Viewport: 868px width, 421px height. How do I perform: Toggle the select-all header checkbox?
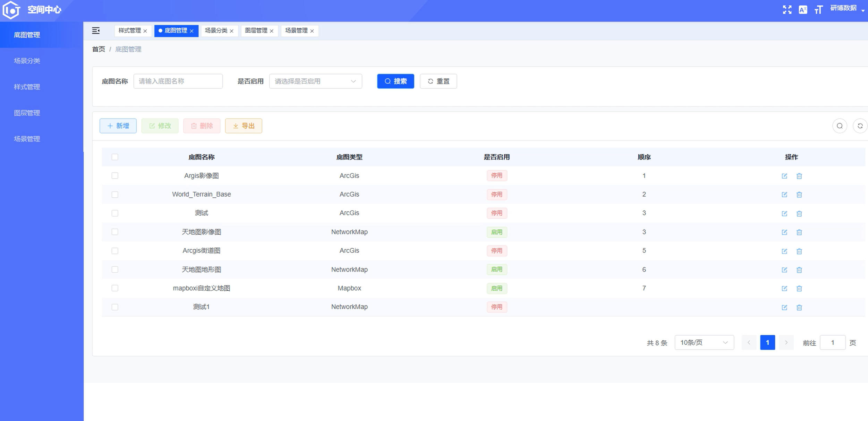(115, 157)
